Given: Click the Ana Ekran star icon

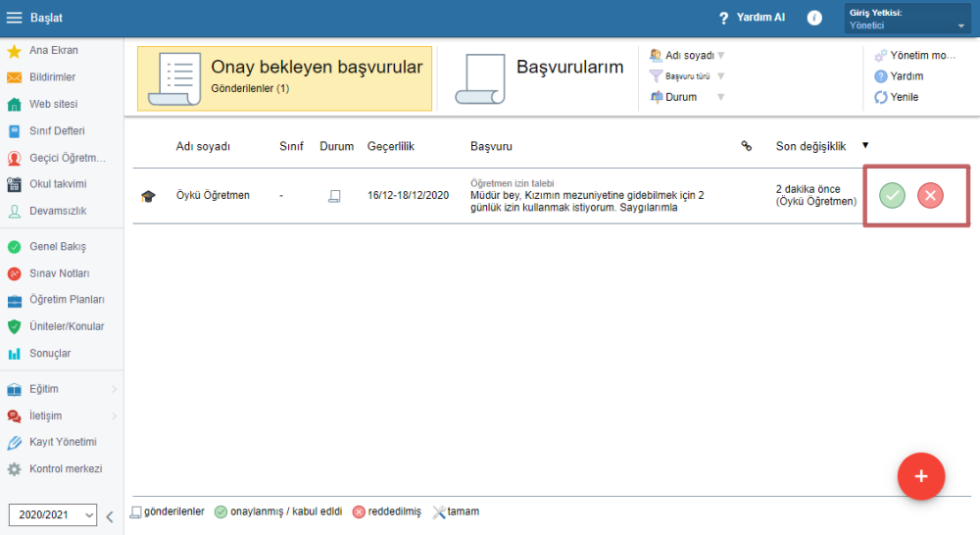Looking at the screenshot, I should 14,51.
